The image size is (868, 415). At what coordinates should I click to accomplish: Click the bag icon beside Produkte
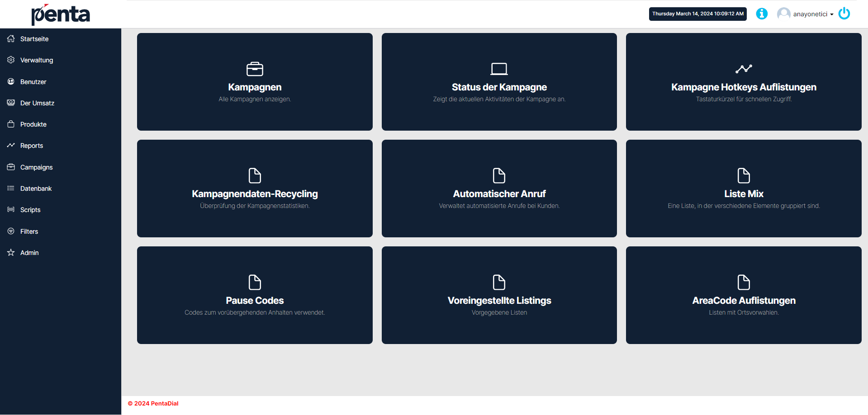pos(11,124)
